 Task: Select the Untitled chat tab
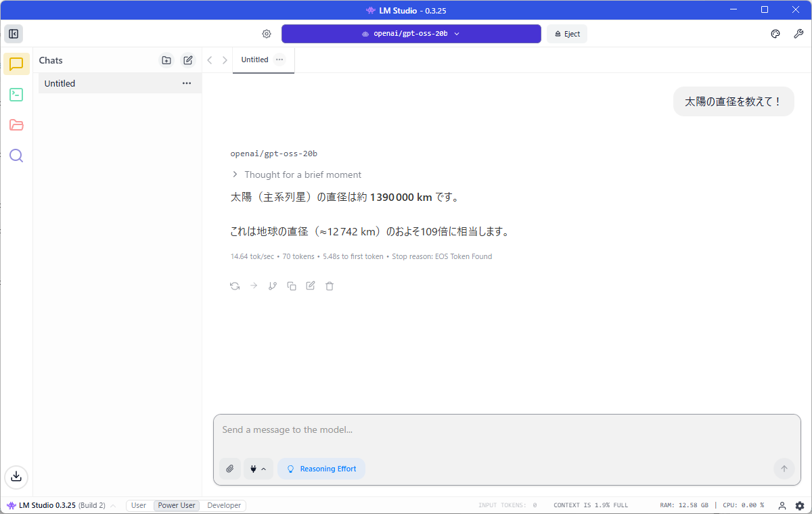point(255,60)
